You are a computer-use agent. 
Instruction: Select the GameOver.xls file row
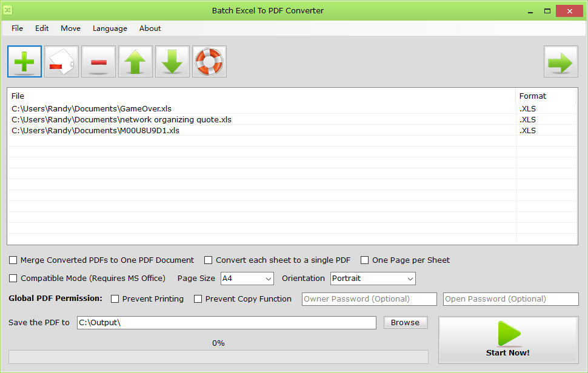pos(292,108)
